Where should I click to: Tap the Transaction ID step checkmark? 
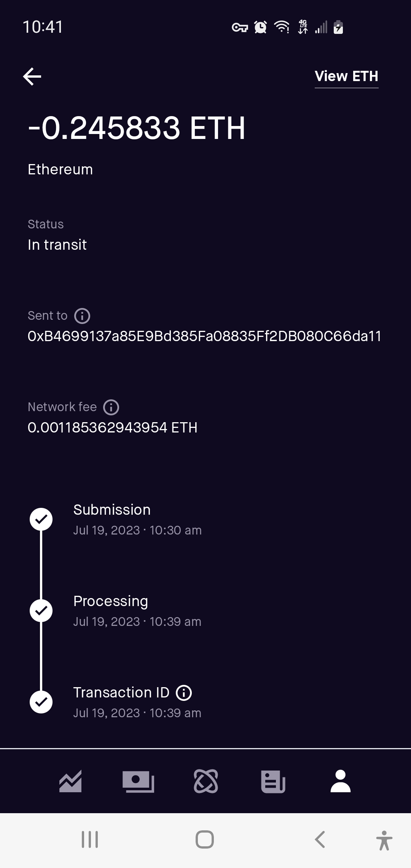pyautogui.click(x=41, y=702)
